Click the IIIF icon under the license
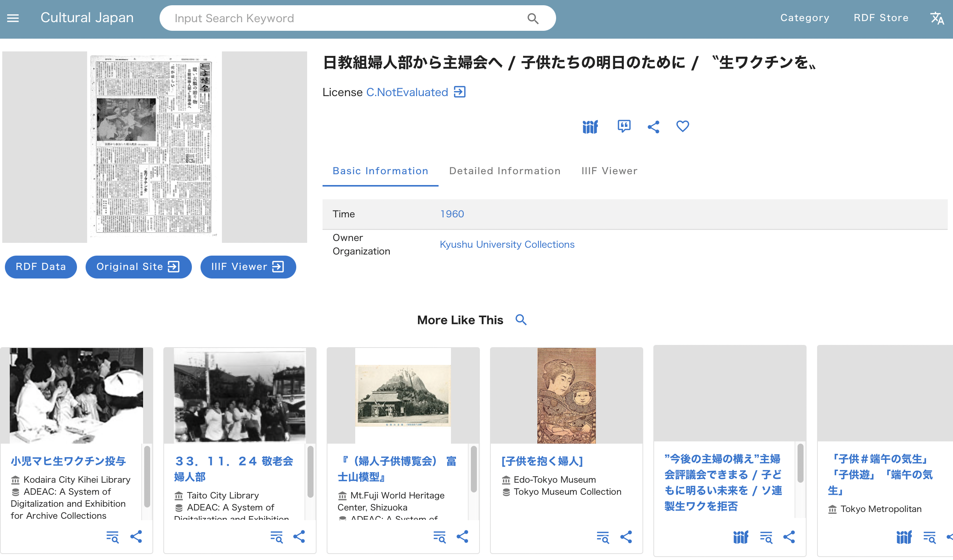This screenshot has height=560, width=953. pos(590,126)
